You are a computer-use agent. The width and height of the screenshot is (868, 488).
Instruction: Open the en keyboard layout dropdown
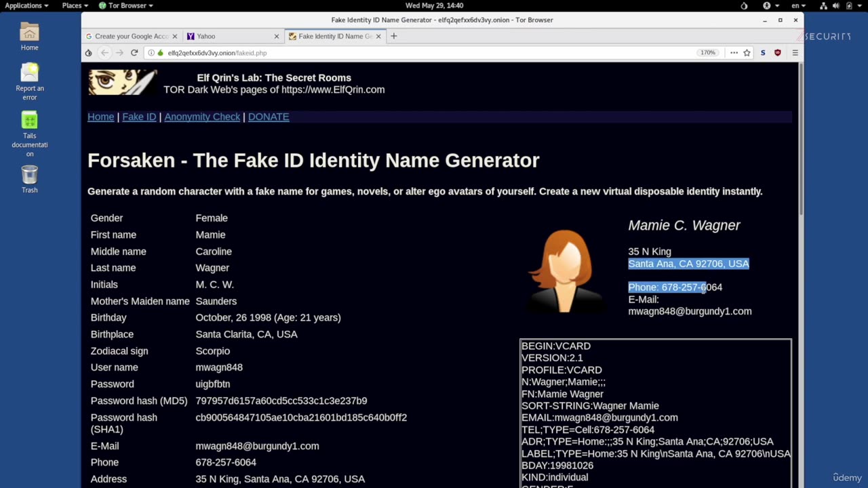798,5
